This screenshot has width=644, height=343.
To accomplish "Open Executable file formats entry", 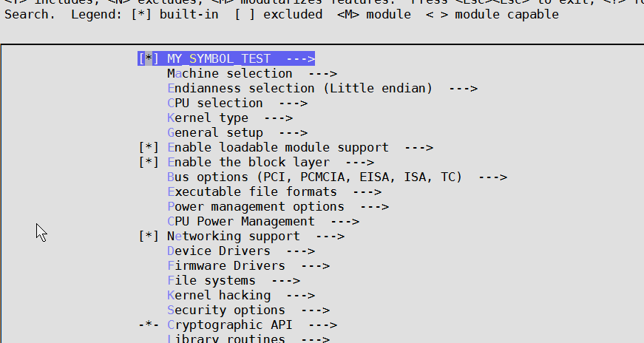I will [x=251, y=192].
